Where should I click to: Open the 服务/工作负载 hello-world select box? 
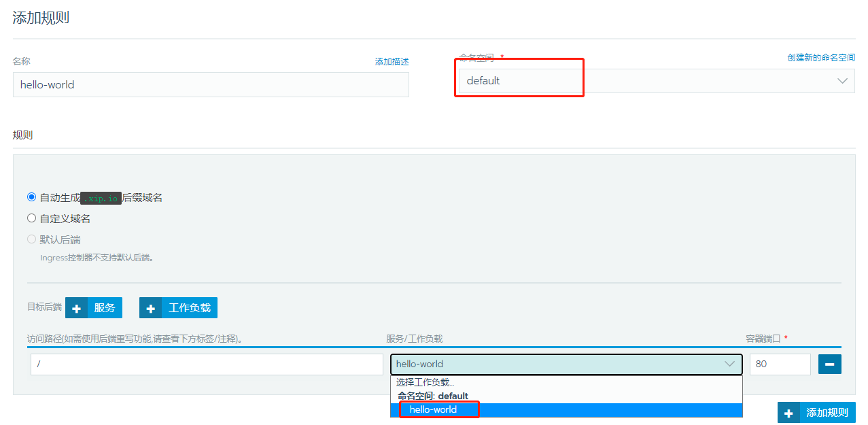click(566, 364)
